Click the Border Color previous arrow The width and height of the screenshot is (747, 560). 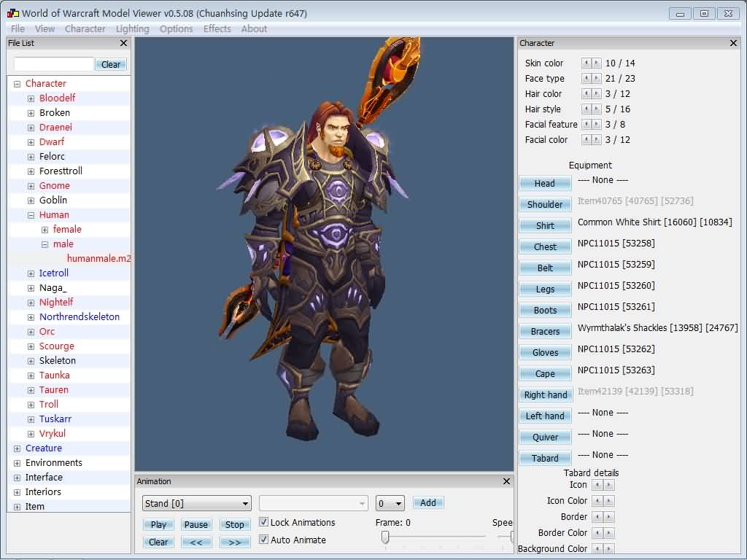tap(597, 532)
